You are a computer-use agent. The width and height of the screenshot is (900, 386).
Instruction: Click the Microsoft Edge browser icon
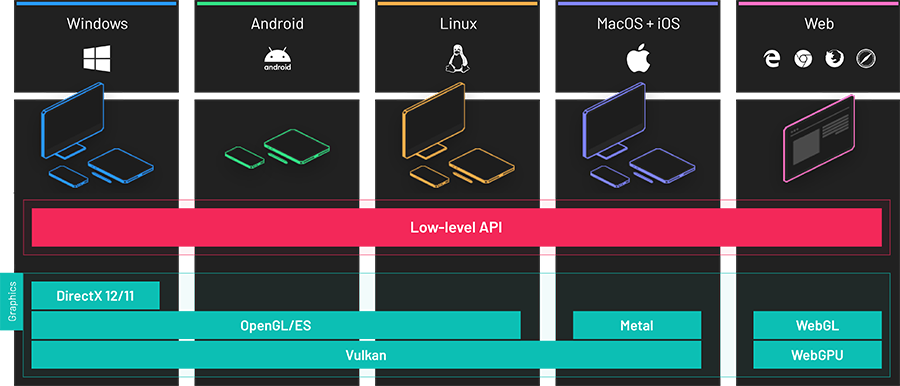772,59
